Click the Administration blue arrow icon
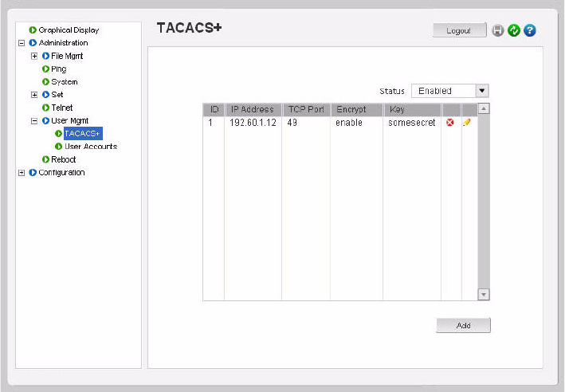This screenshot has height=392, width=565. tap(33, 43)
